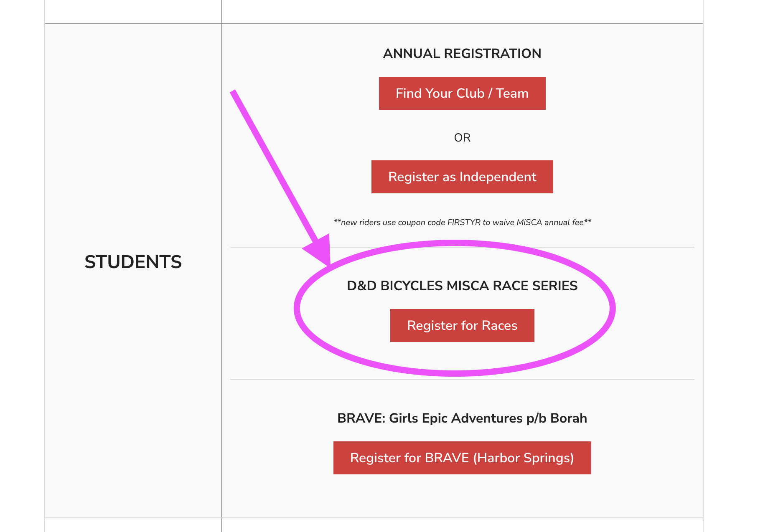768x532 pixels.
Task: Click the ANNUAL REGISTRATION heading
Action: pyautogui.click(x=462, y=53)
